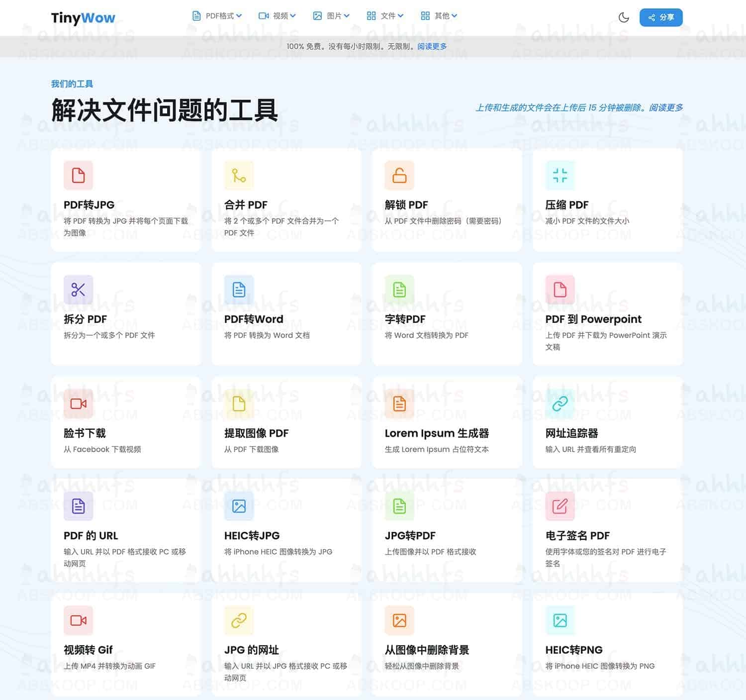Screen dimensions: 746x700
Task: Click the 提取图像 PDF yellow file icon
Action: click(239, 403)
